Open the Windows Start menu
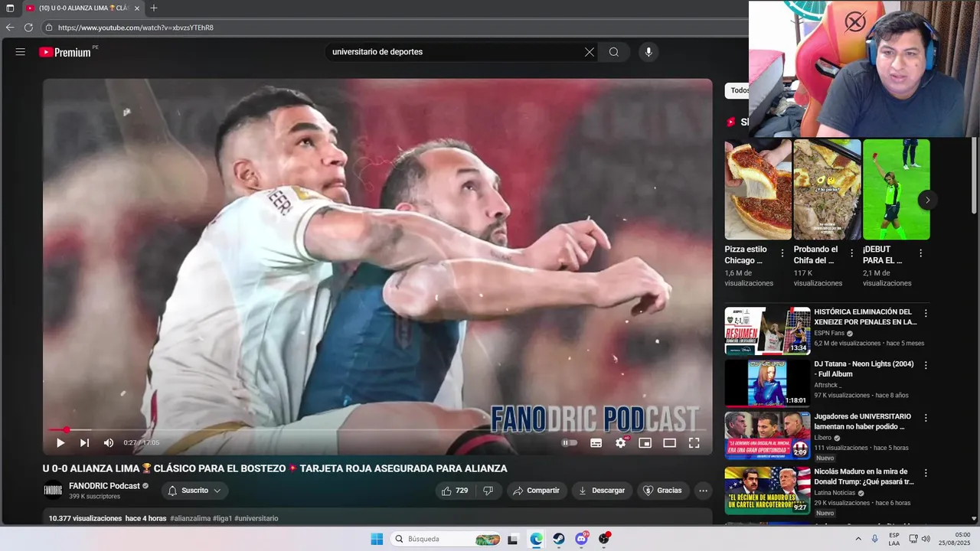Image resolution: width=980 pixels, height=551 pixels. pyautogui.click(x=377, y=539)
